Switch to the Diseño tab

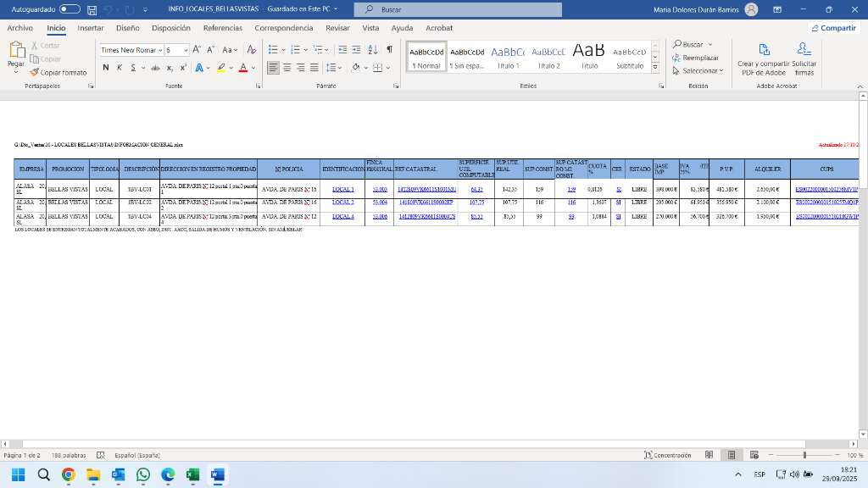[x=127, y=28]
